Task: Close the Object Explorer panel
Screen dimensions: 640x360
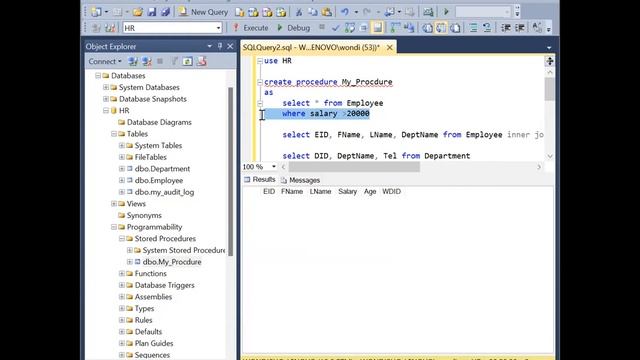Action: coord(230,46)
